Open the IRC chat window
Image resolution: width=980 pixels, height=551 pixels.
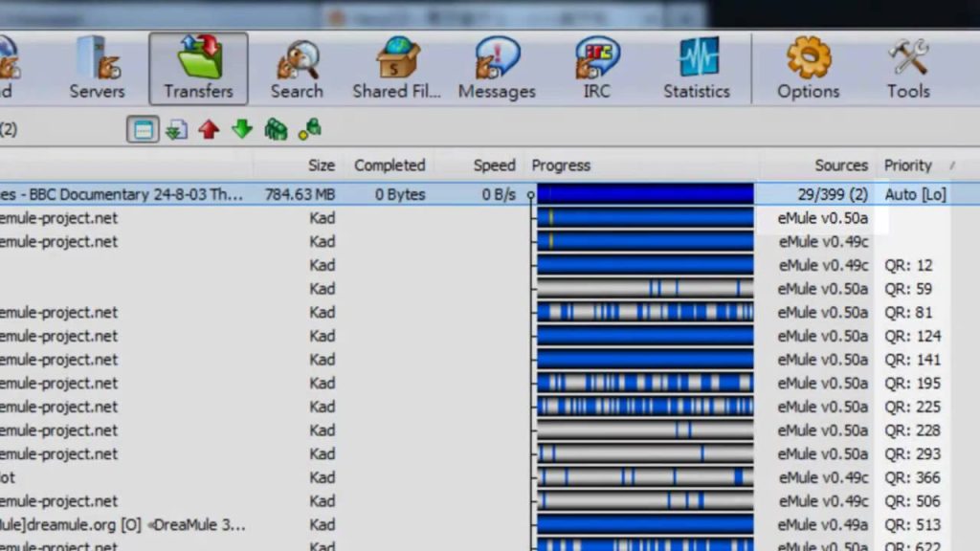click(598, 69)
